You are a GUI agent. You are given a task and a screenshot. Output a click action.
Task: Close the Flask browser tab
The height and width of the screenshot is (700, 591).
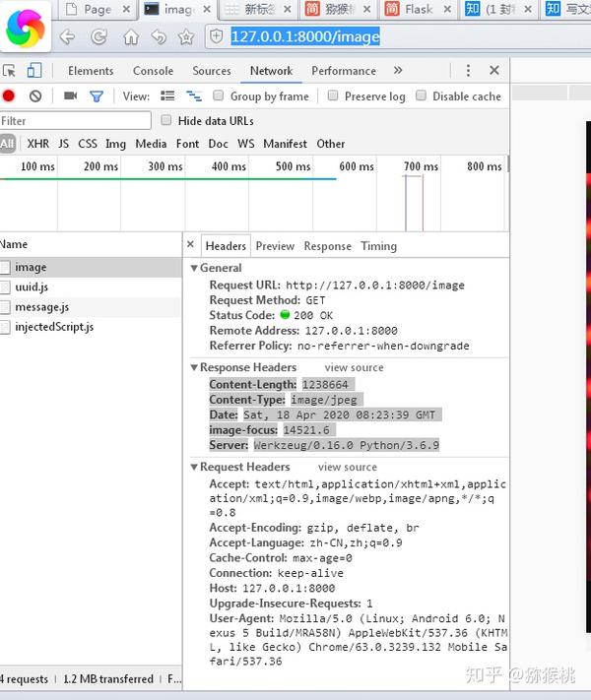[447, 9]
